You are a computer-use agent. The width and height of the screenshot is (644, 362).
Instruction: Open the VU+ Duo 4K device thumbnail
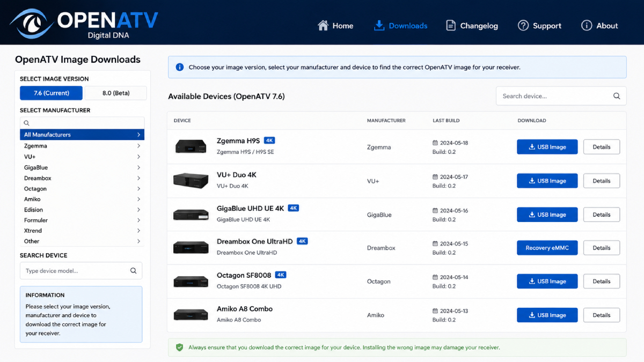point(191,180)
